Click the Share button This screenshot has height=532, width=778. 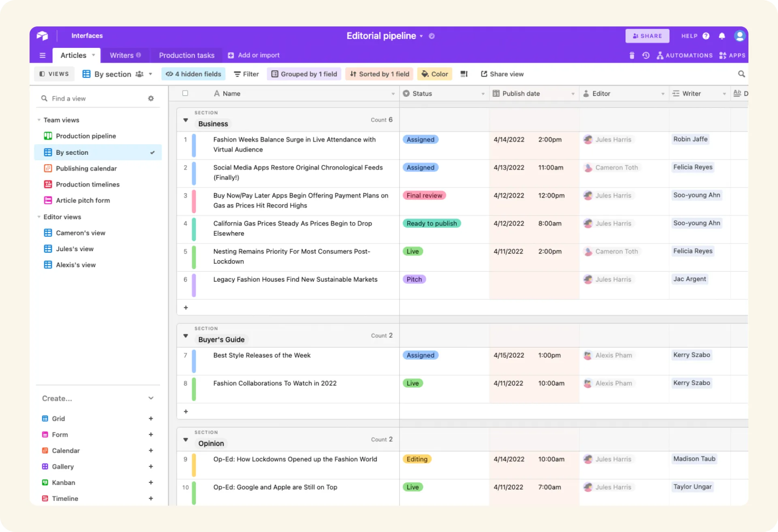(647, 36)
